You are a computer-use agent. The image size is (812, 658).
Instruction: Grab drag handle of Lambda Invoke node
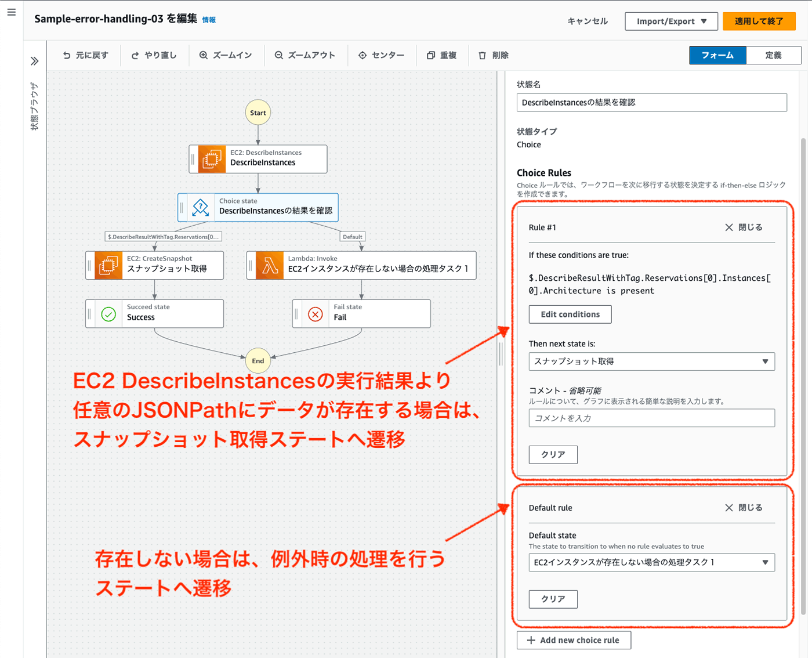[251, 265]
